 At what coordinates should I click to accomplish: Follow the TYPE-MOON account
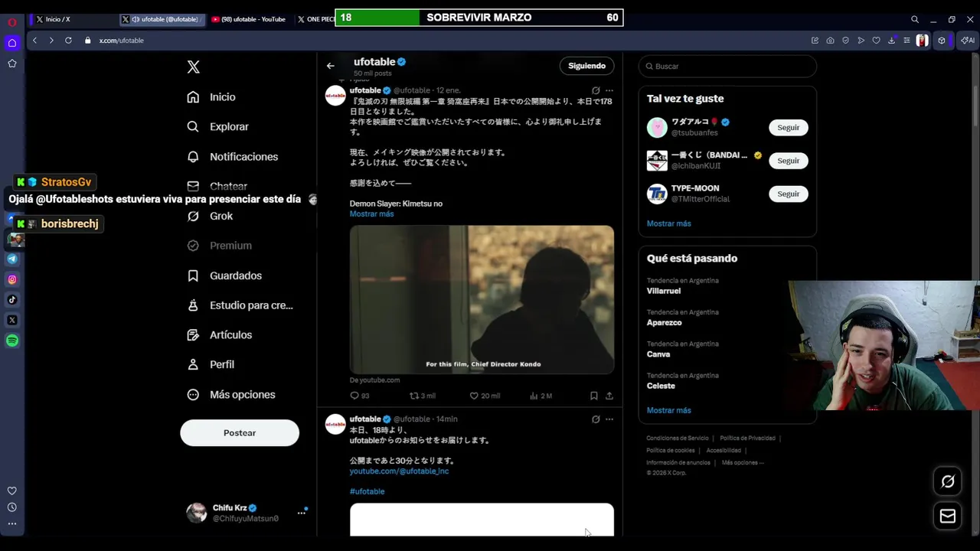click(x=788, y=194)
